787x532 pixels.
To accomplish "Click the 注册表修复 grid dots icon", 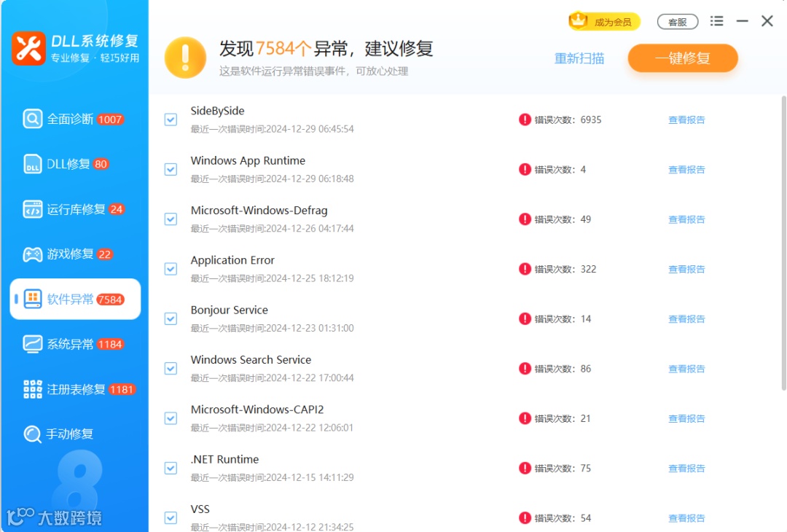I will coord(33,389).
